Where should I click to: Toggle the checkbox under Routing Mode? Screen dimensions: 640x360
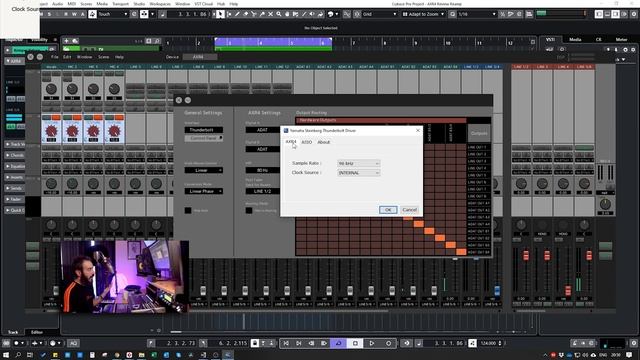pyautogui.click(x=249, y=210)
